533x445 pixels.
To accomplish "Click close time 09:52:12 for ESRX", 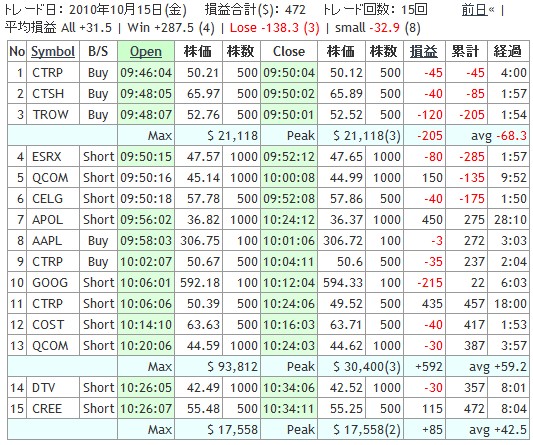I will click(x=289, y=157).
